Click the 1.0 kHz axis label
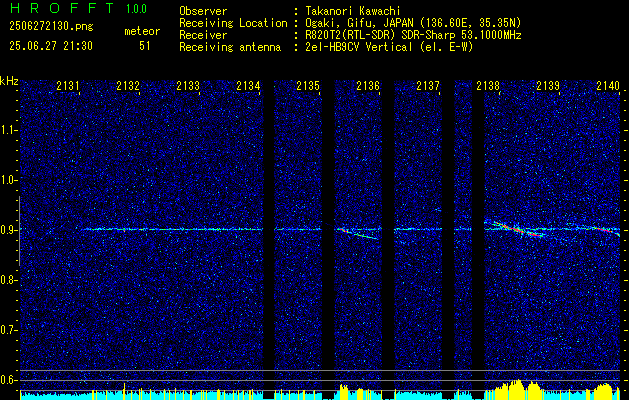 click(8, 180)
